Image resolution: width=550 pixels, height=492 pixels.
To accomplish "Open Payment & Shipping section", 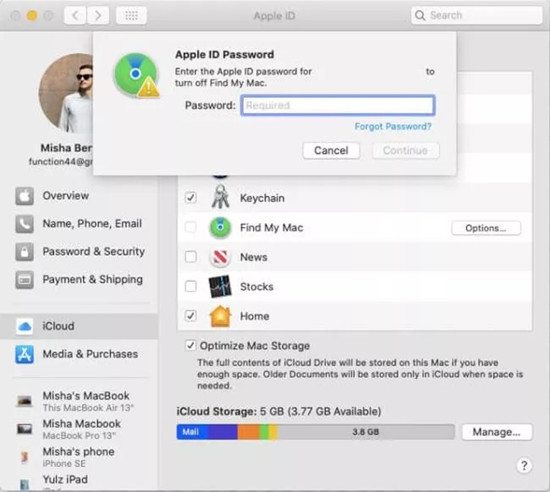I will coord(80,279).
